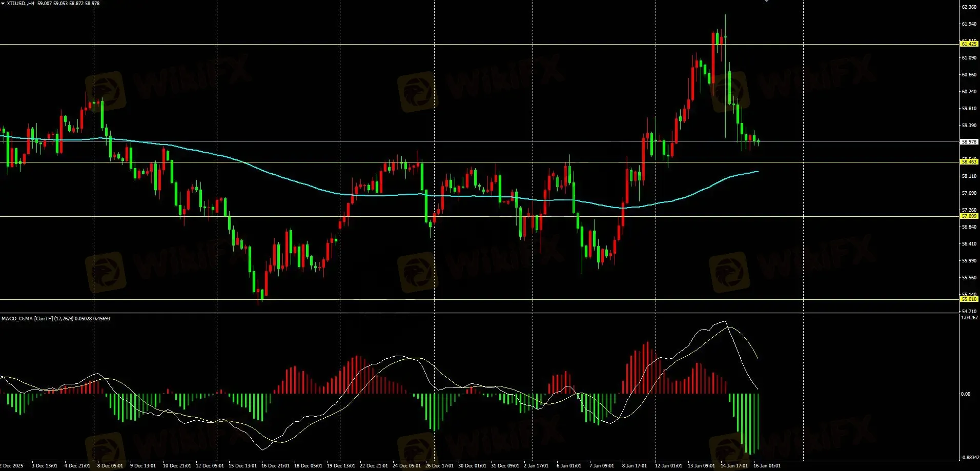The width and height of the screenshot is (980, 471).
Task: Click the 56.840 price axis label
Action: click(969, 227)
